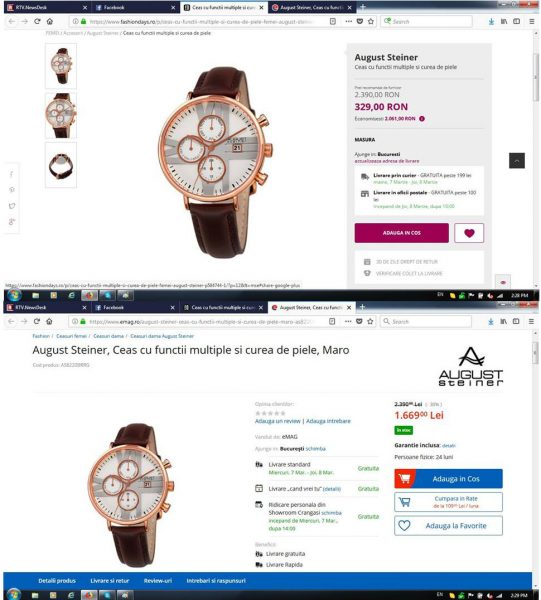The height and width of the screenshot is (600, 541).
Task: Click the Facebook share icon on left sidebar
Action: [x=11, y=174]
